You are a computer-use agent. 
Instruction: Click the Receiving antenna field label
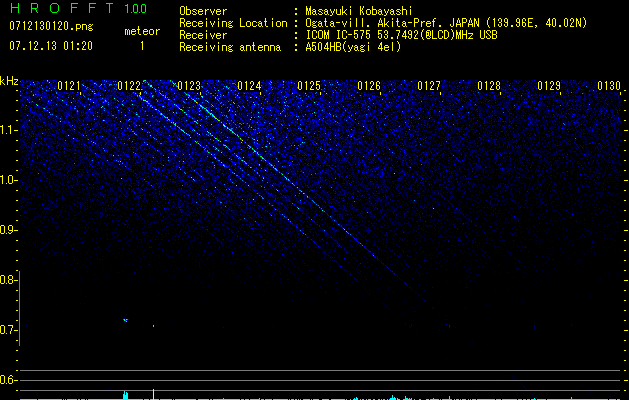click(x=230, y=47)
